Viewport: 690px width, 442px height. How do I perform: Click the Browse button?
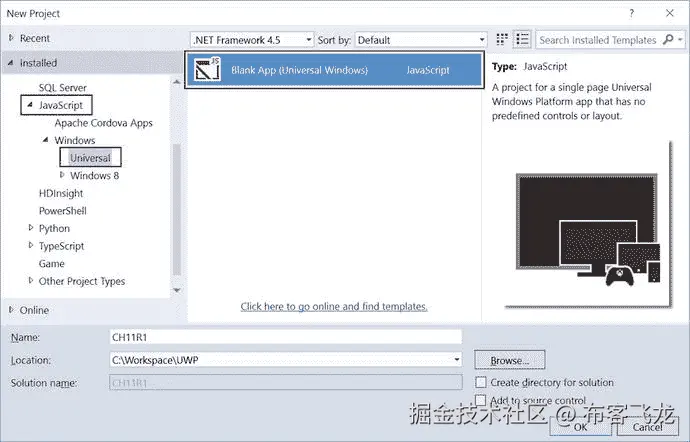tap(510, 360)
